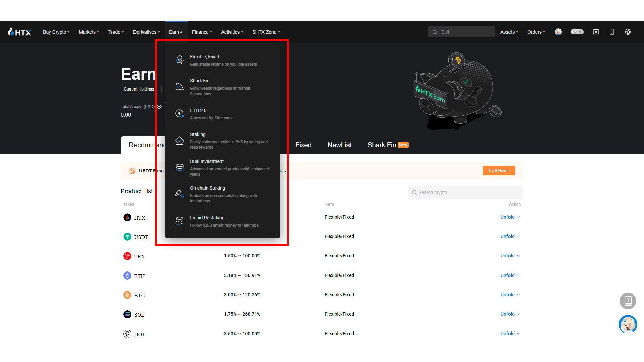Toggle the points pill switch in header
This screenshot has height=362, width=644.
pos(577,32)
